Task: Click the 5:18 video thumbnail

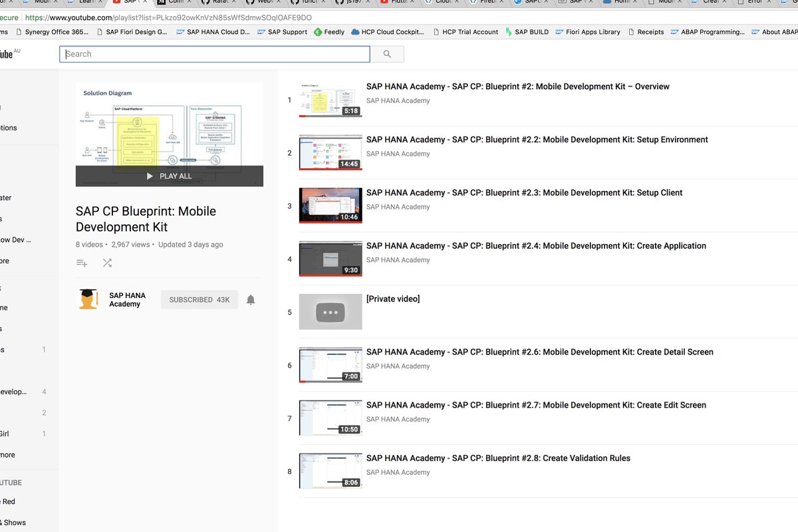Action: [331, 100]
